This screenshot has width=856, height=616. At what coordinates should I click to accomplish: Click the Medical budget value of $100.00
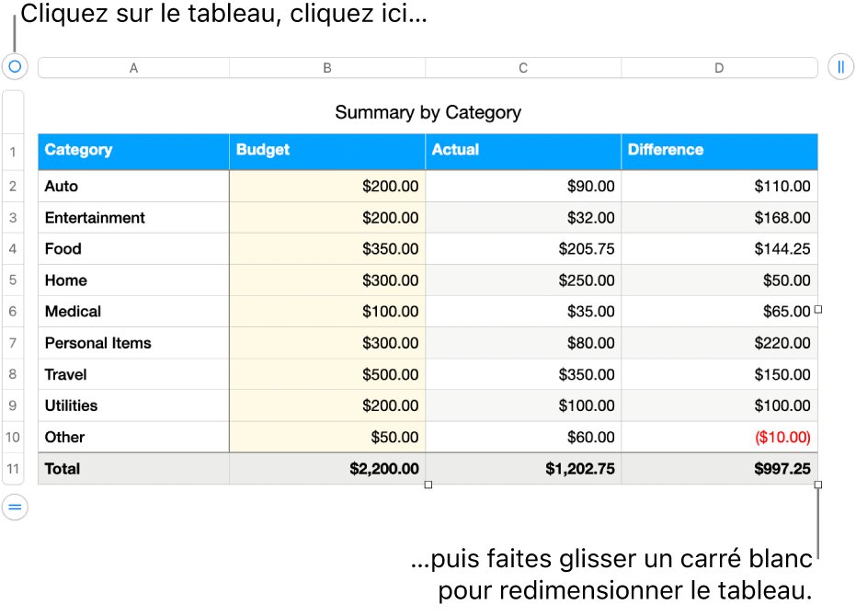[x=393, y=312]
